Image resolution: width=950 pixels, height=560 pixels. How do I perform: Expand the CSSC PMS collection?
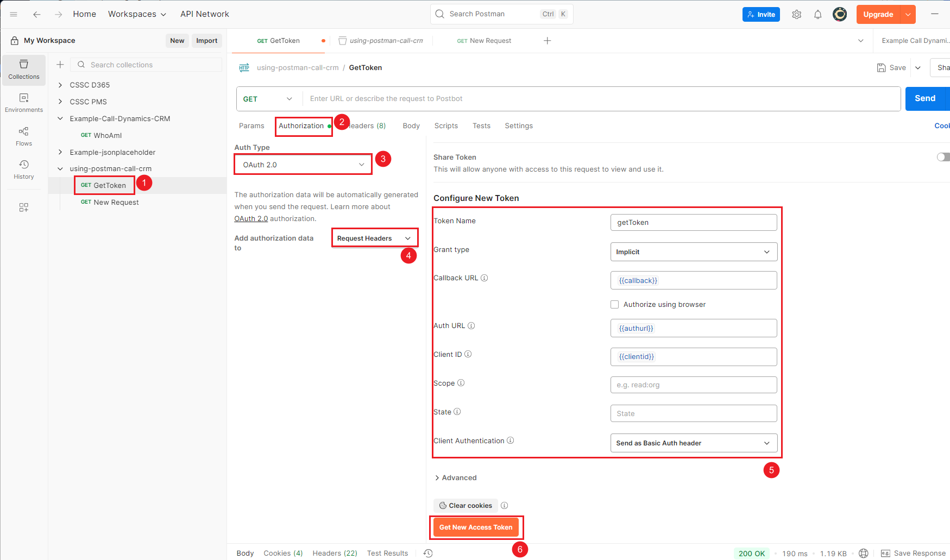[x=60, y=102]
